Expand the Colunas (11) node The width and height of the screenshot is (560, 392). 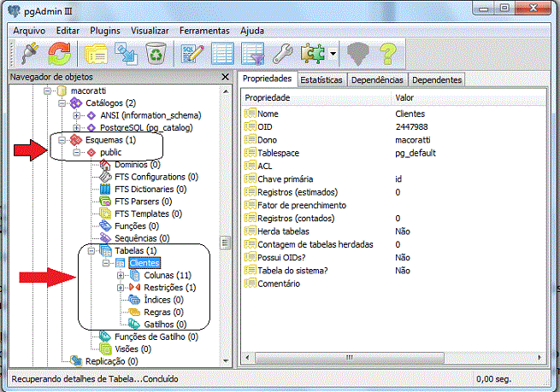(121, 275)
